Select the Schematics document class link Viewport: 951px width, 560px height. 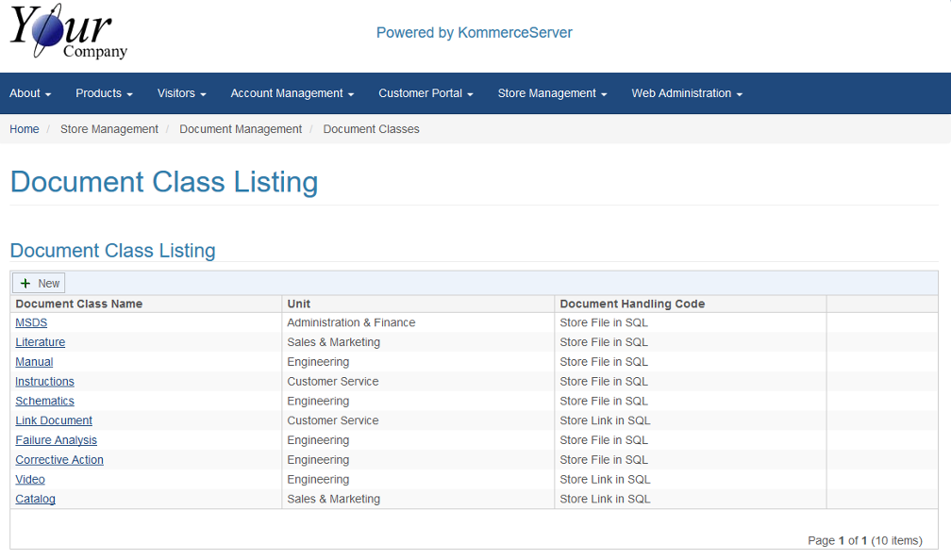(x=44, y=401)
